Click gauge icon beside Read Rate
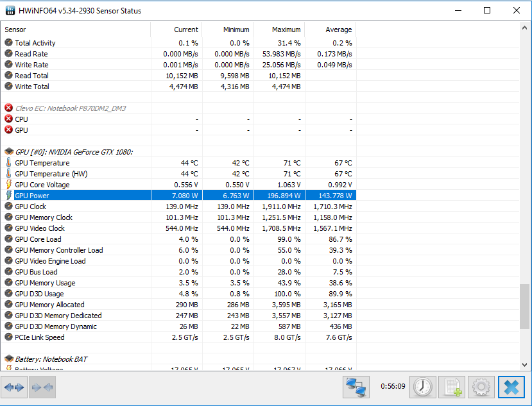 point(8,54)
